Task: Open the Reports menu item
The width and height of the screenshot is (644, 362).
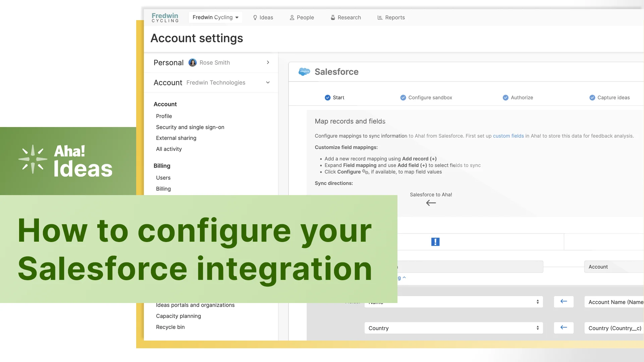Action: [391, 17]
